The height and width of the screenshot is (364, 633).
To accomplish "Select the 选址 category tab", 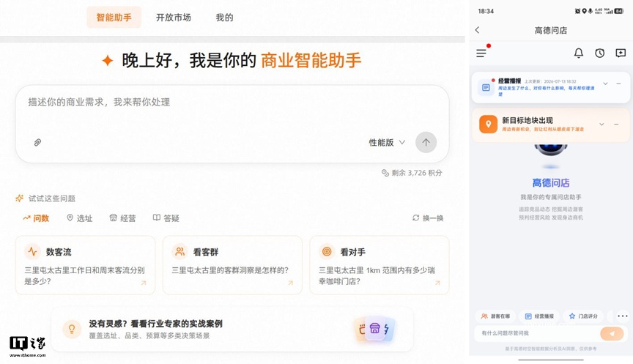I will tap(80, 218).
